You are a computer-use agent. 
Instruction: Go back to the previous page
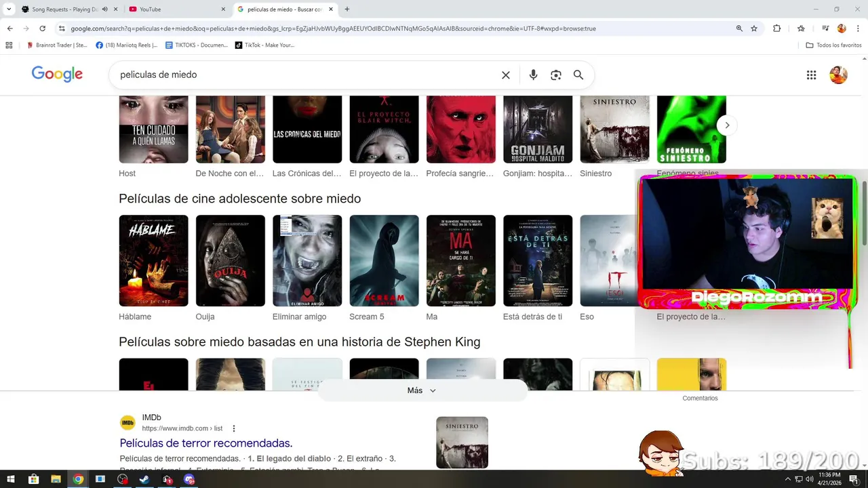[9, 28]
